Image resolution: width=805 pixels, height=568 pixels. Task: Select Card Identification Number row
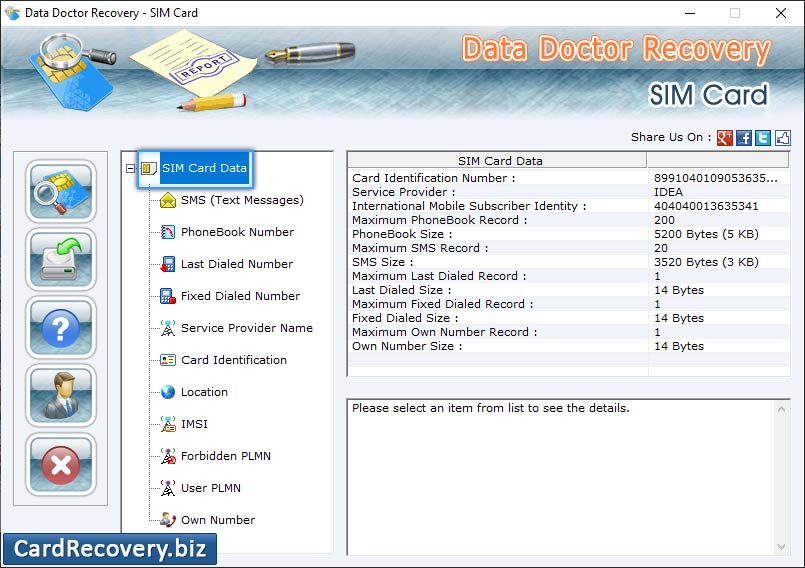tap(568, 178)
